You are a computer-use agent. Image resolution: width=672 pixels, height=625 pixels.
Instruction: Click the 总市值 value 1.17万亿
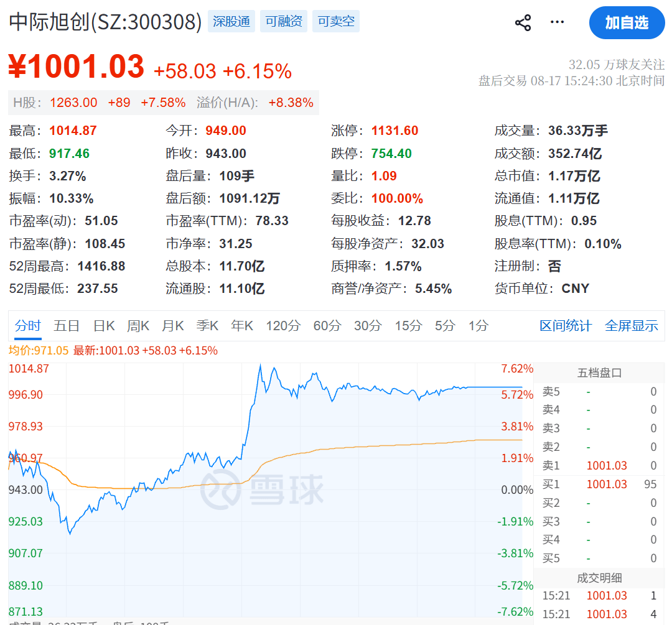[x=574, y=176]
